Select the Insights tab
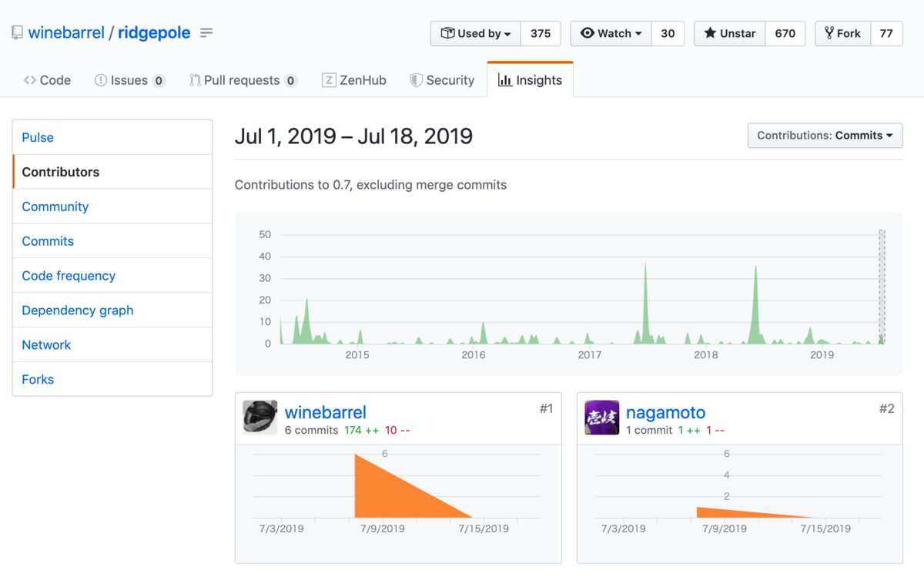Screen dimensions: 924x584 (x=530, y=80)
